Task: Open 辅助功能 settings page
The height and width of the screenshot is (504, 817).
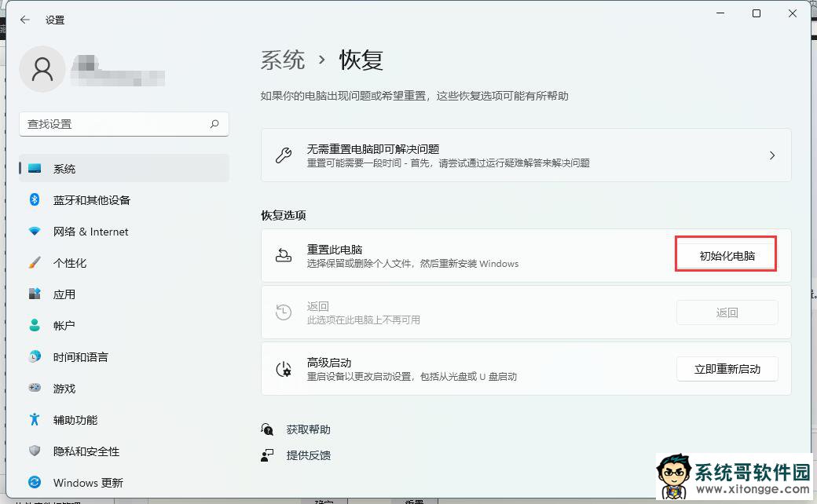Action: pyautogui.click(x=124, y=420)
